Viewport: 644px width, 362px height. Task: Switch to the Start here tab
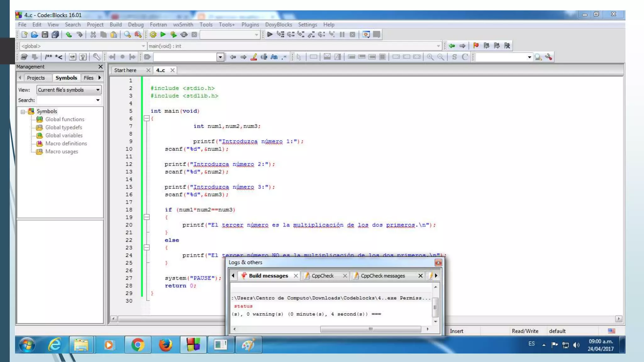click(125, 70)
